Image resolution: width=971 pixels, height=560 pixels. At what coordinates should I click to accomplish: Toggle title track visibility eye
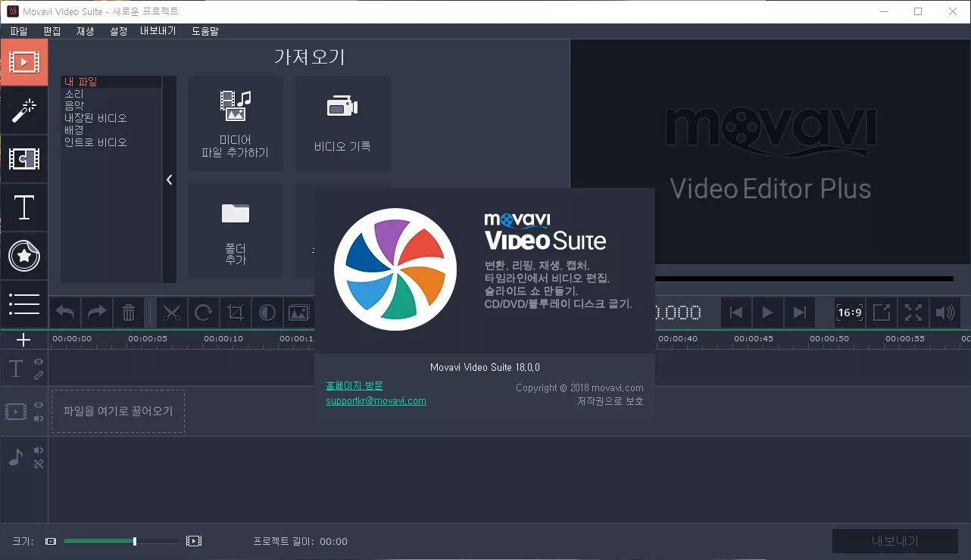(x=39, y=362)
